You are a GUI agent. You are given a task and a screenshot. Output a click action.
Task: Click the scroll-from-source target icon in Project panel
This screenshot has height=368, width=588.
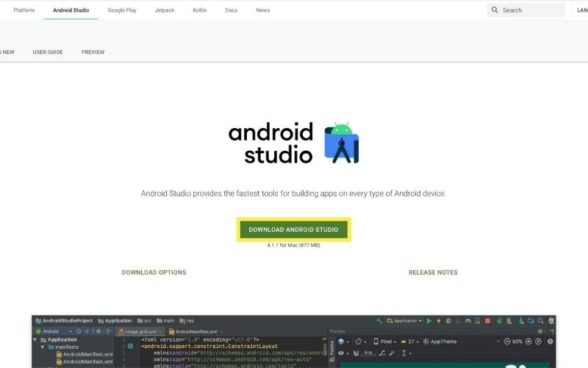[79, 331]
